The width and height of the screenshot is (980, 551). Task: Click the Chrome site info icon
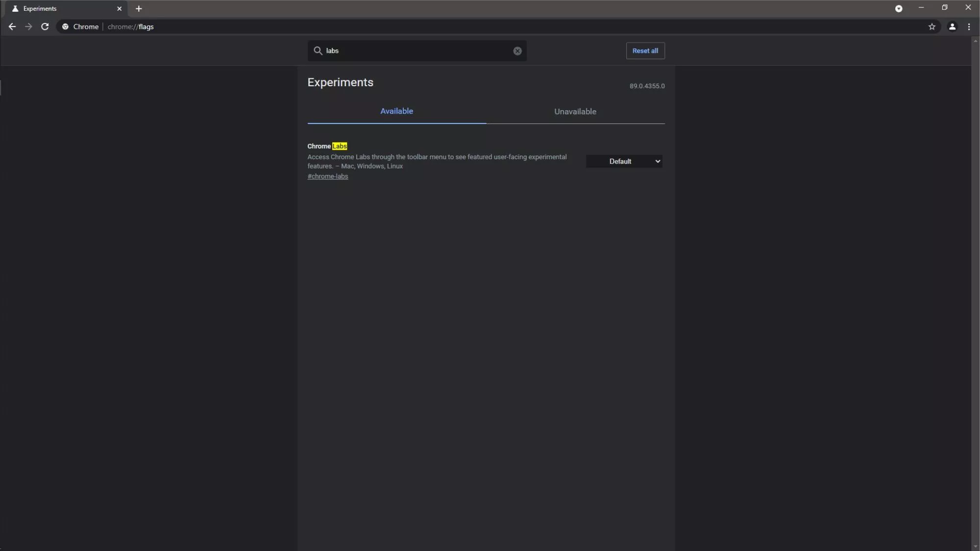point(65,27)
